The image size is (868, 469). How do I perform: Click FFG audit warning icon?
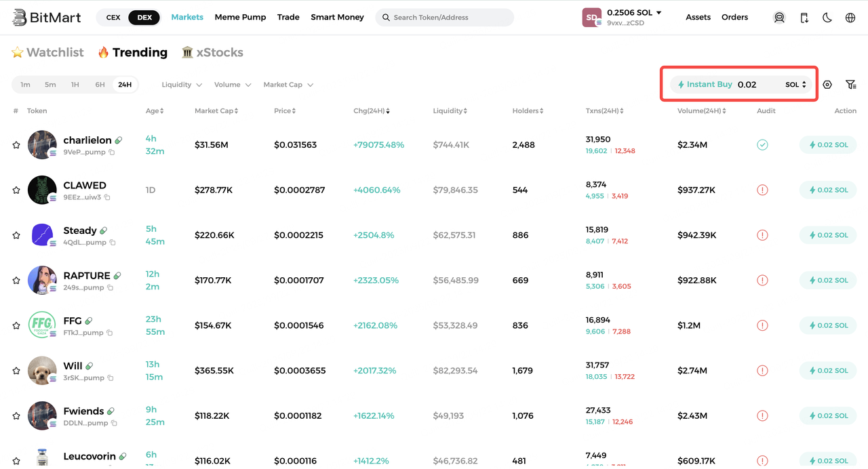[x=762, y=325]
